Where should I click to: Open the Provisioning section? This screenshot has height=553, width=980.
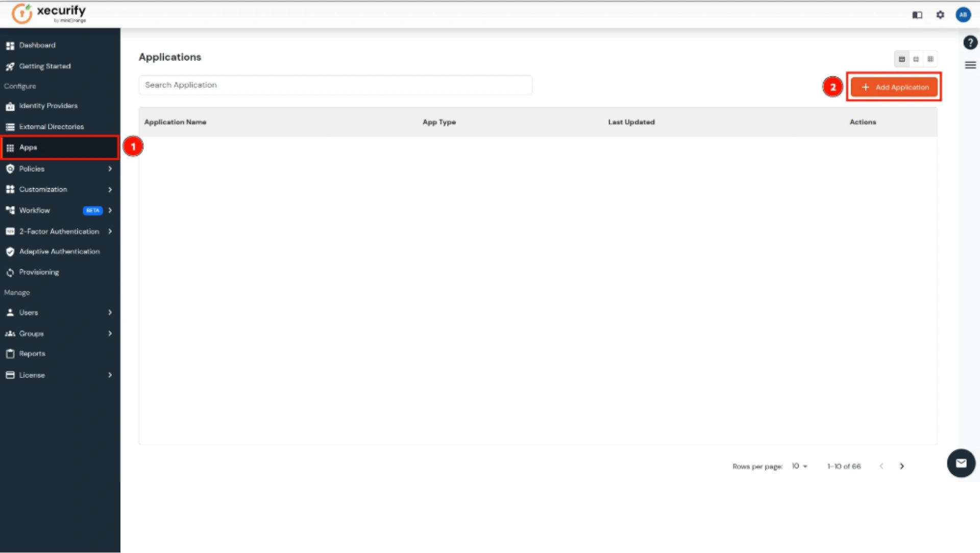(39, 272)
